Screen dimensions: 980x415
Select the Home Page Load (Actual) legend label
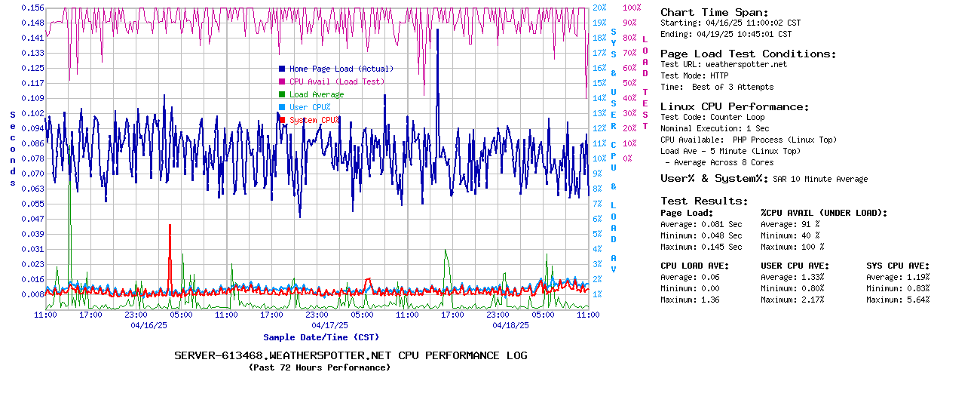tap(341, 69)
